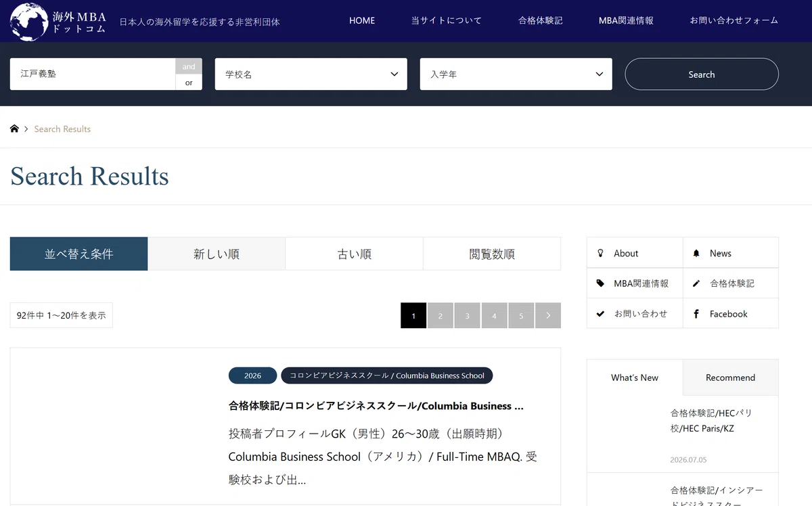This screenshot has height=506, width=812.
Task: Click the 投稿者プロフィールGK result excerpt
Action: coord(383,457)
